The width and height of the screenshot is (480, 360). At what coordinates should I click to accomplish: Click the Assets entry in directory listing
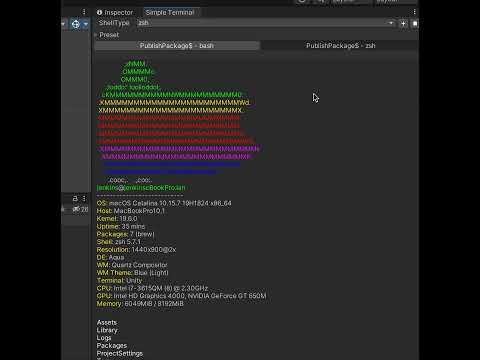point(107,322)
